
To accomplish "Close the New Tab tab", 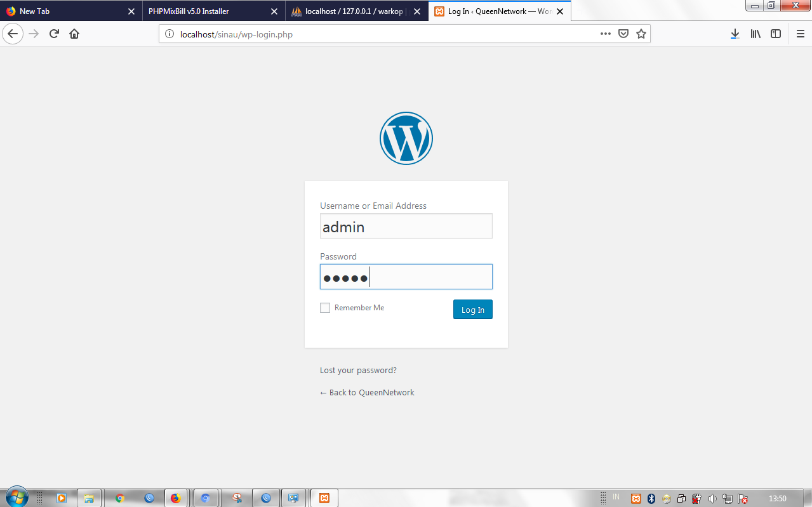I will tap(131, 11).
